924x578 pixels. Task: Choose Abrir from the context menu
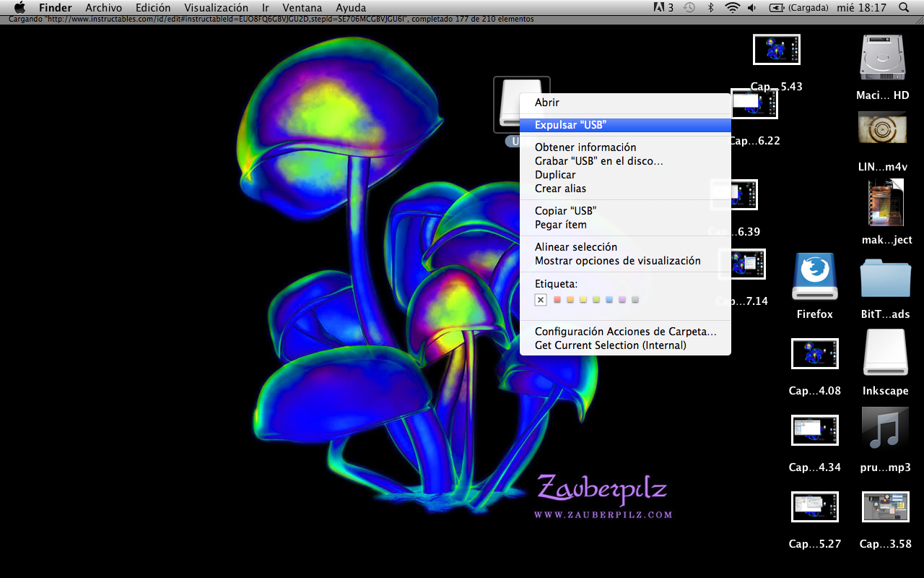point(625,103)
